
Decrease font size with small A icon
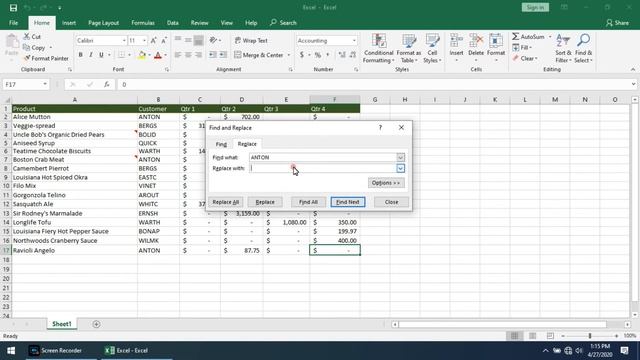point(164,40)
